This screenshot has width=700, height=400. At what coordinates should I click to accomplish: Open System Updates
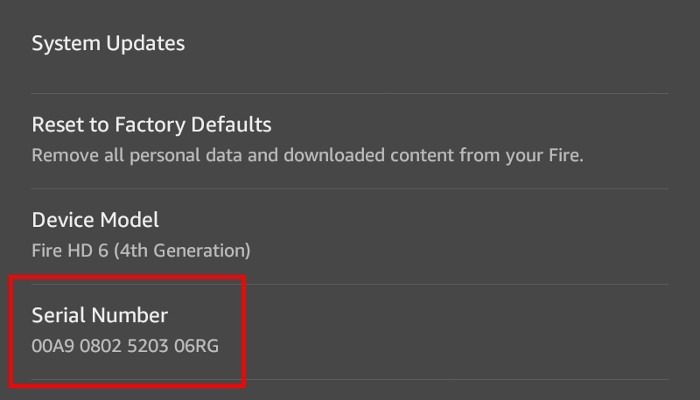(108, 44)
